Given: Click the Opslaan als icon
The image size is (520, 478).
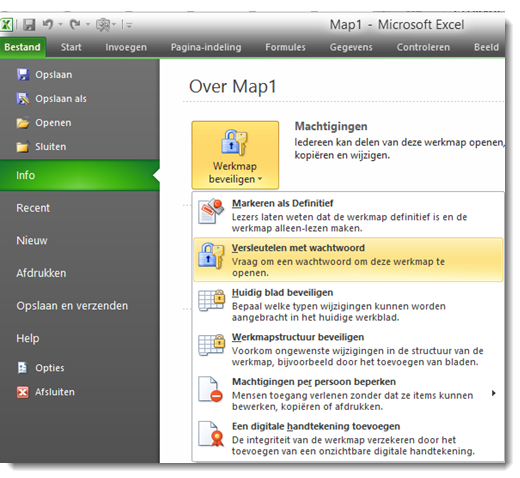Looking at the screenshot, I should coord(23,99).
